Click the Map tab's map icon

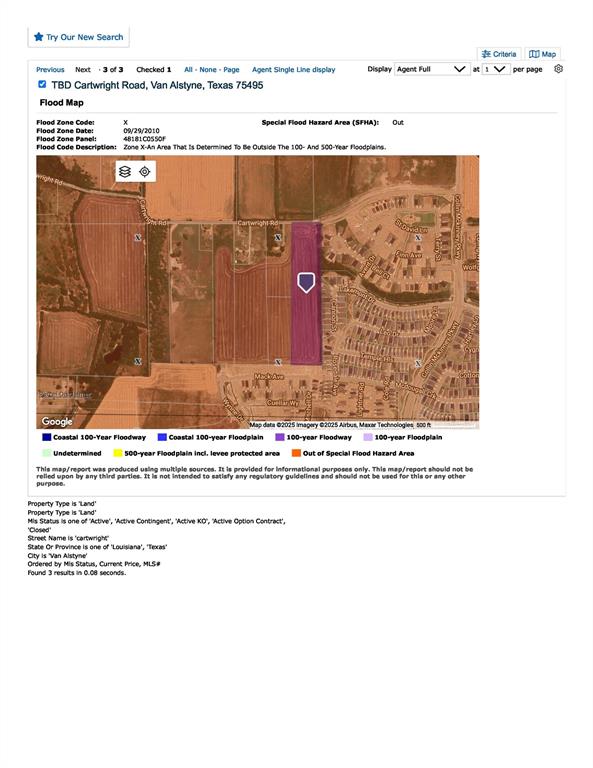(x=534, y=54)
